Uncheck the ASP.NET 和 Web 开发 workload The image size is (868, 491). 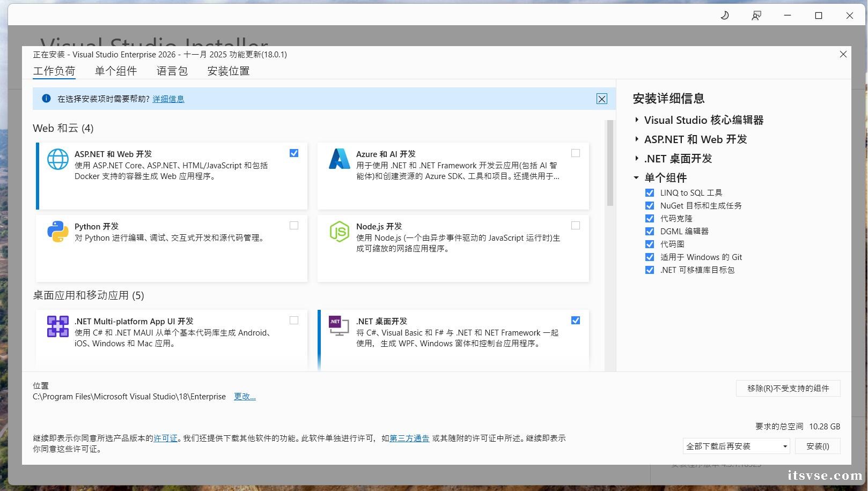(x=294, y=153)
